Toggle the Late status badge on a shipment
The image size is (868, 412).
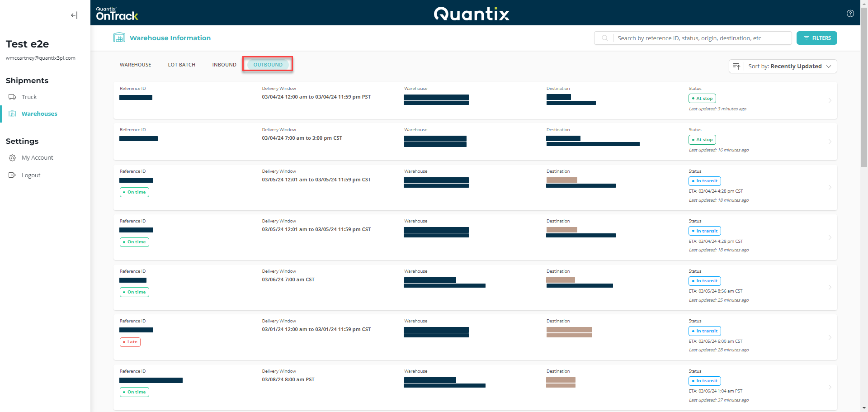pyautogui.click(x=130, y=342)
